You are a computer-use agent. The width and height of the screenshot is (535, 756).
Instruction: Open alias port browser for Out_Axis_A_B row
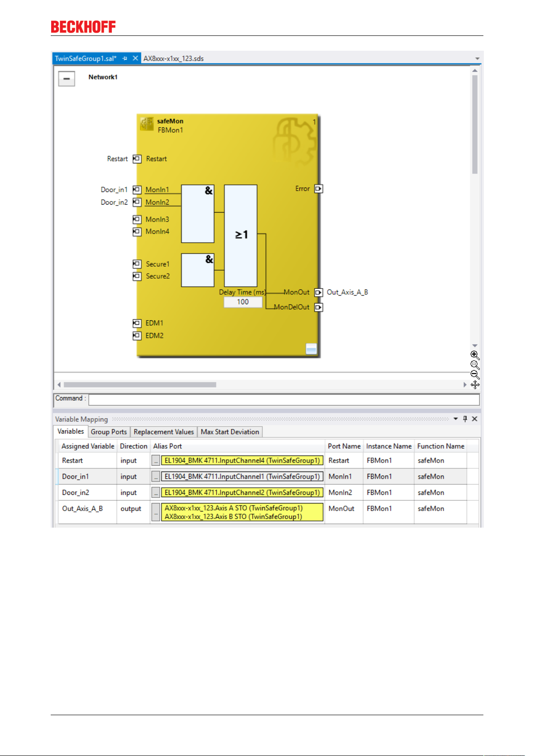[x=156, y=512]
